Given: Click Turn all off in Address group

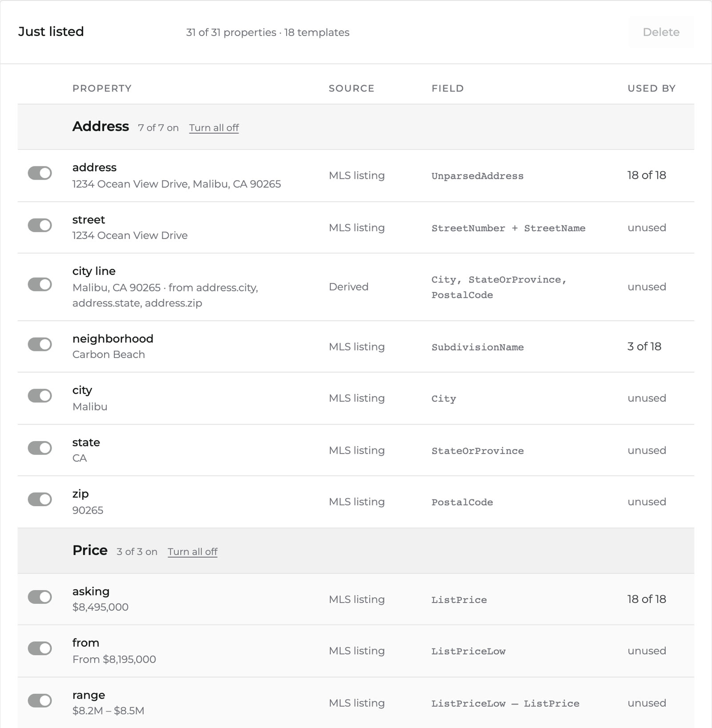Looking at the screenshot, I should 214,128.
